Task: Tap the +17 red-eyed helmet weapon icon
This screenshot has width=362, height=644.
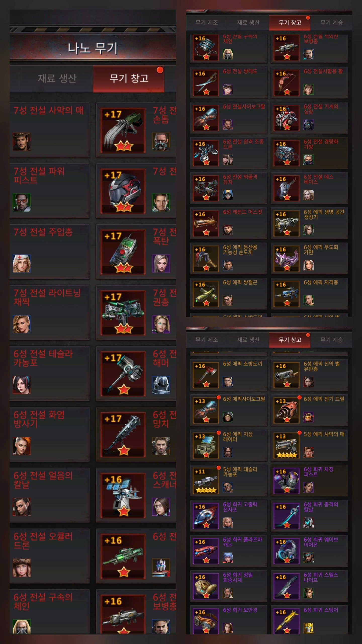Action: [123, 191]
